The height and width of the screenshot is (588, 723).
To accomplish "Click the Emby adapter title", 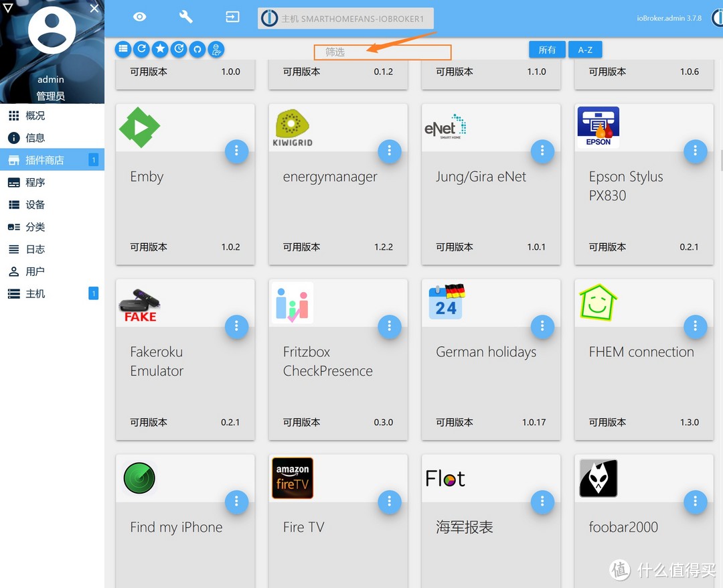I will tap(147, 177).
